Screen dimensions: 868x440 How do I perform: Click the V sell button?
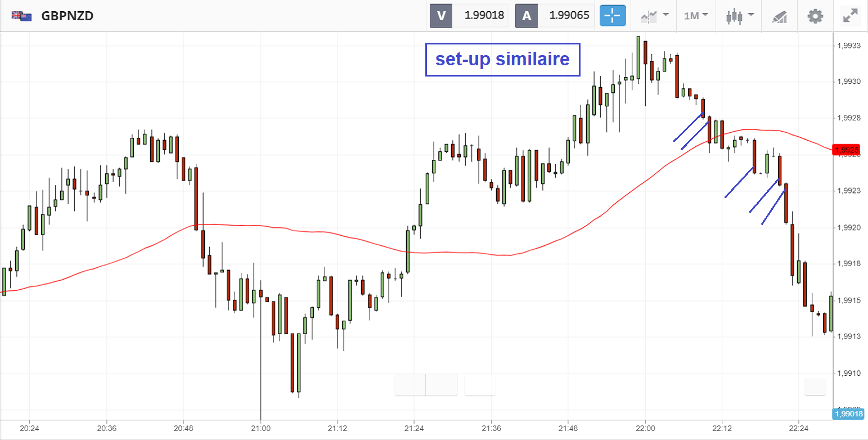point(441,16)
